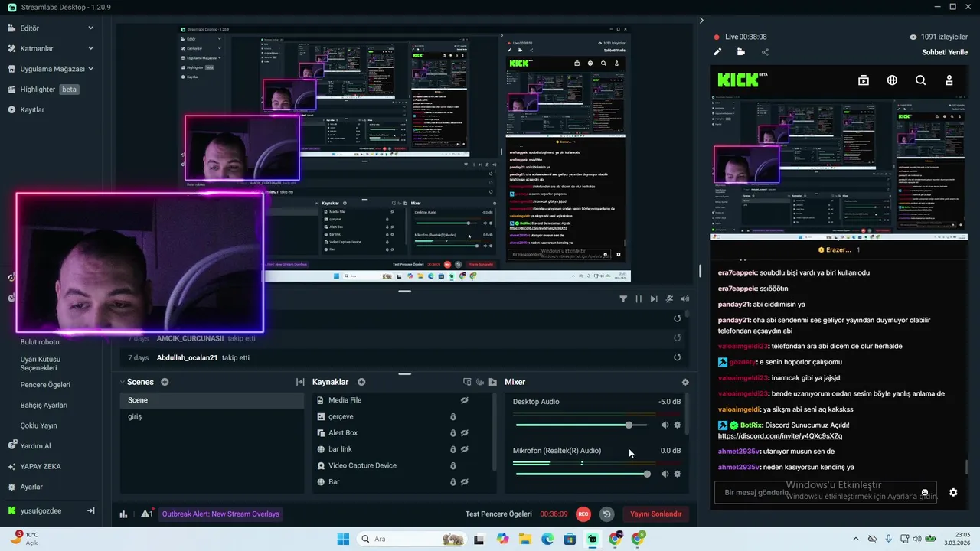Mute Desktop Audio speaker

point(665,425)
